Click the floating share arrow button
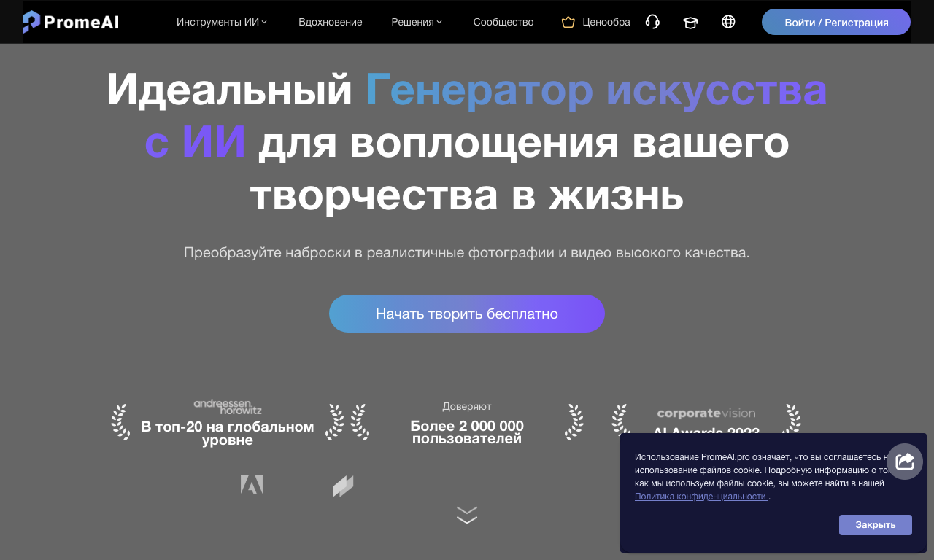Viewport: 934px width, 560px height. click(905, 462)
